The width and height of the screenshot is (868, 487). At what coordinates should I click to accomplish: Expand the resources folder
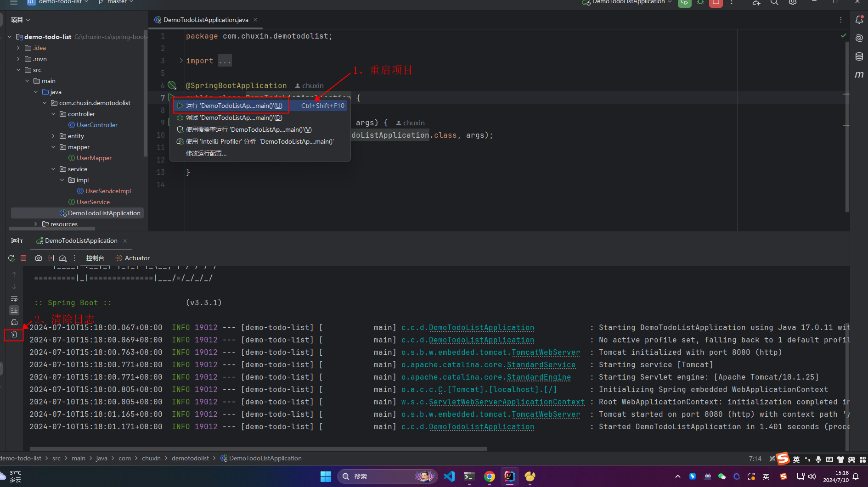tap(36, 224)
